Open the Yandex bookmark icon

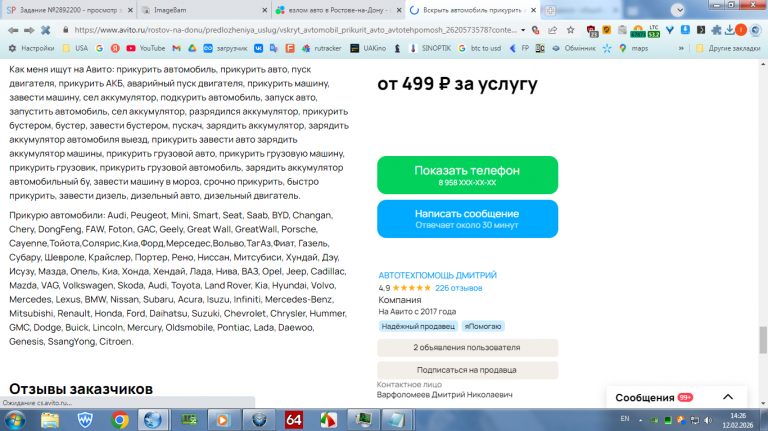pos(115,48)
